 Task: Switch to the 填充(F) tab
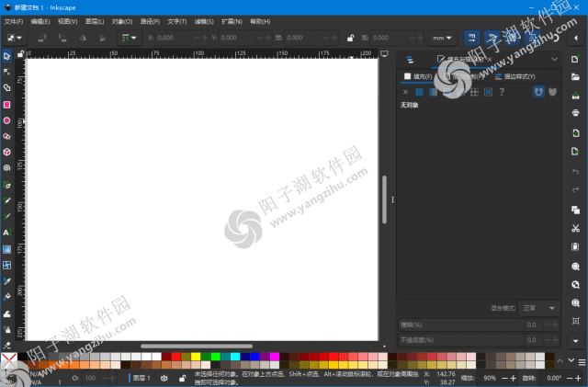click(418, 76)
